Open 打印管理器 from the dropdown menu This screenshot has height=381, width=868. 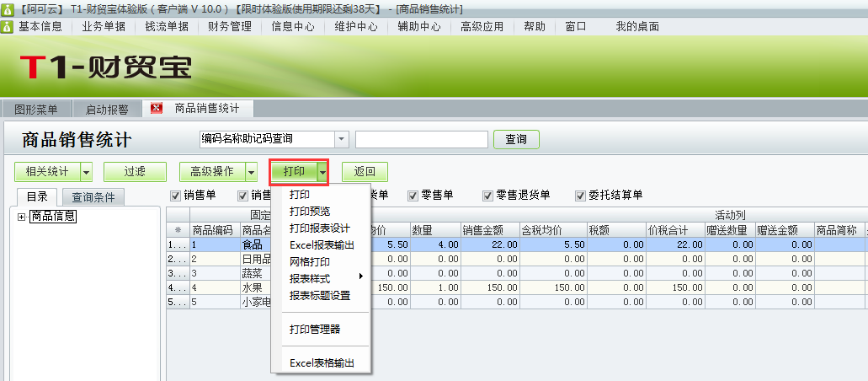pyautogui.click(x=314, y=329)
